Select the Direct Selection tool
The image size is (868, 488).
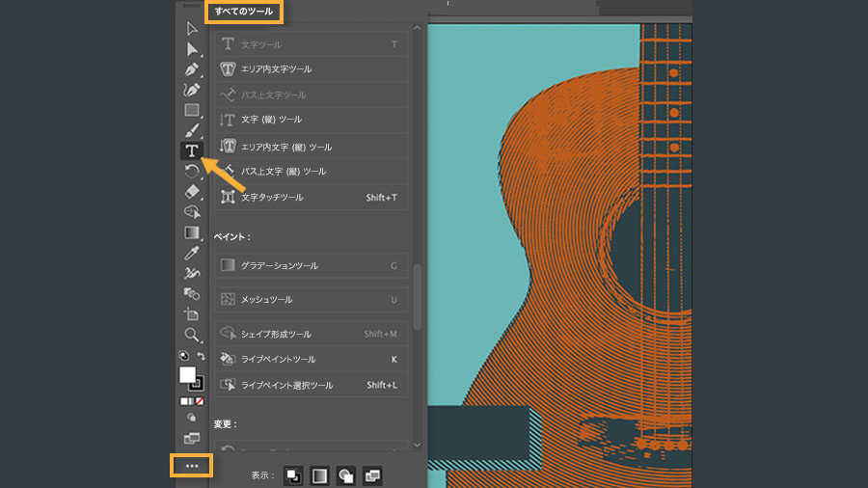[192, 49]
